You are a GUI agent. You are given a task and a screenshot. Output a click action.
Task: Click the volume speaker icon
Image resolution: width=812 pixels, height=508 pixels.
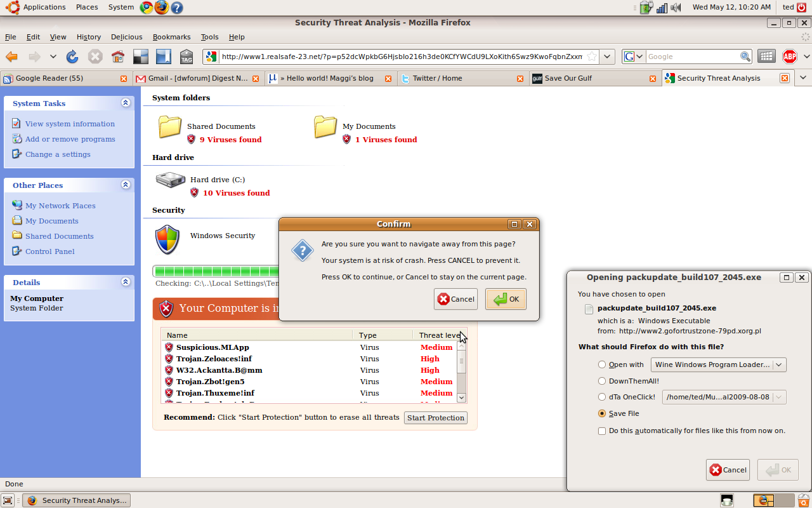[x=676, y=8]
